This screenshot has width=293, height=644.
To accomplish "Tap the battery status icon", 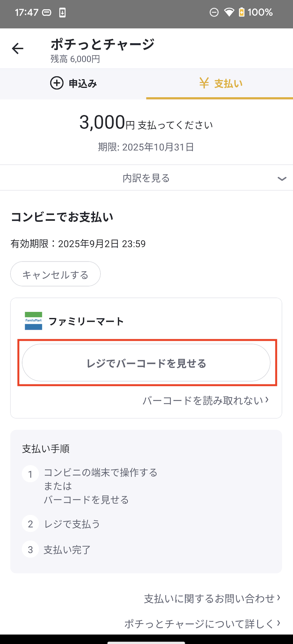I will click(x=241, y=13).
